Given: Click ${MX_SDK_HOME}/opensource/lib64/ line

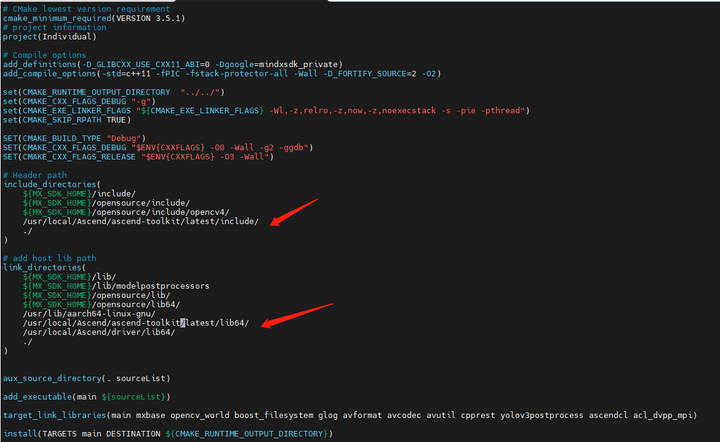Looking at the screenshot, I should tap(101, 304).
